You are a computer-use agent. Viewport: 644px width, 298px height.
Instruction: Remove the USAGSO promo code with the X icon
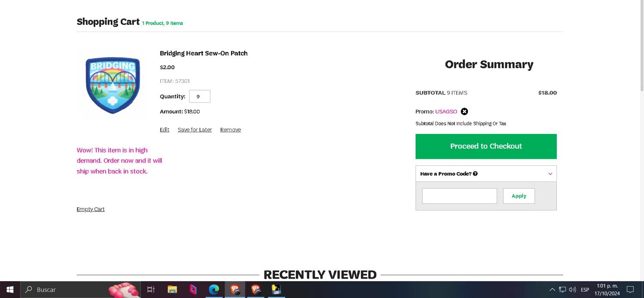point(465,112)
